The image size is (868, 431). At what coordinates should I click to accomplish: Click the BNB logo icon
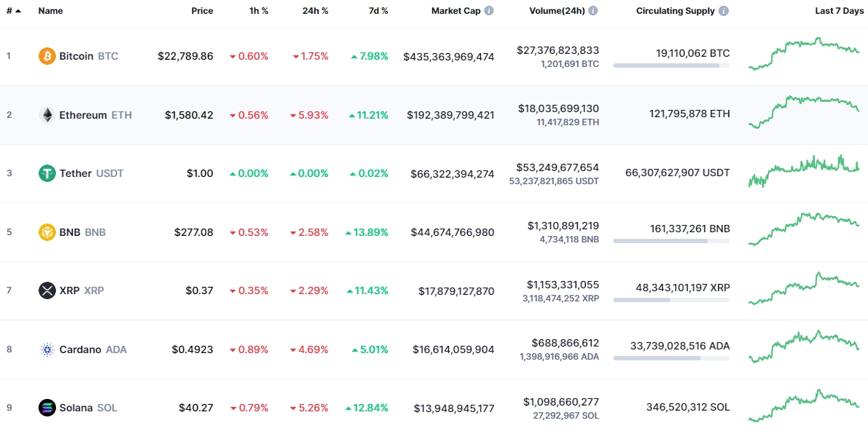pyautogui.click(x=47, y=232)
